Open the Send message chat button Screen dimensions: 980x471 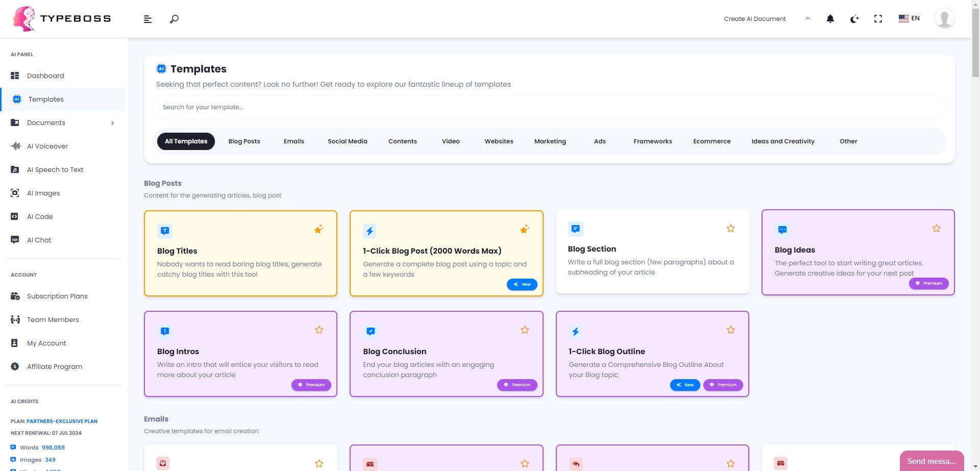(932, 461)
